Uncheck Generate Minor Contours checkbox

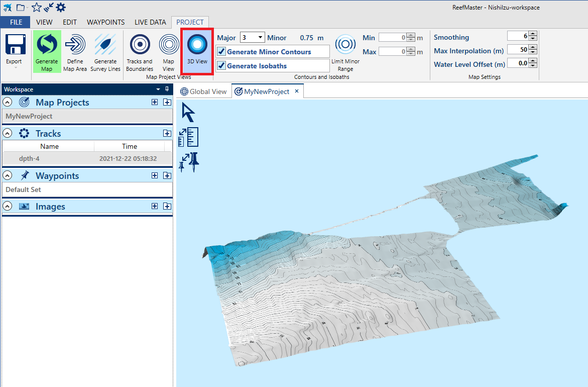[221, 52]
